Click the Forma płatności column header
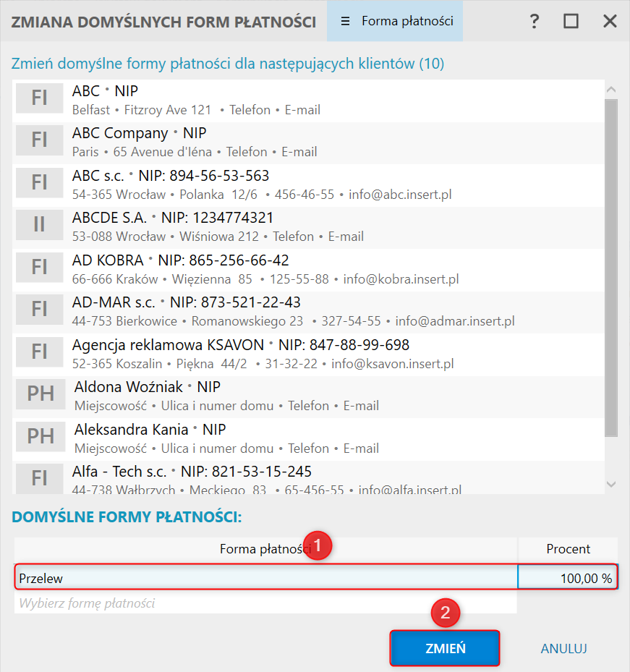Screen dimensions: 630x672 click(x=265, y=549)
